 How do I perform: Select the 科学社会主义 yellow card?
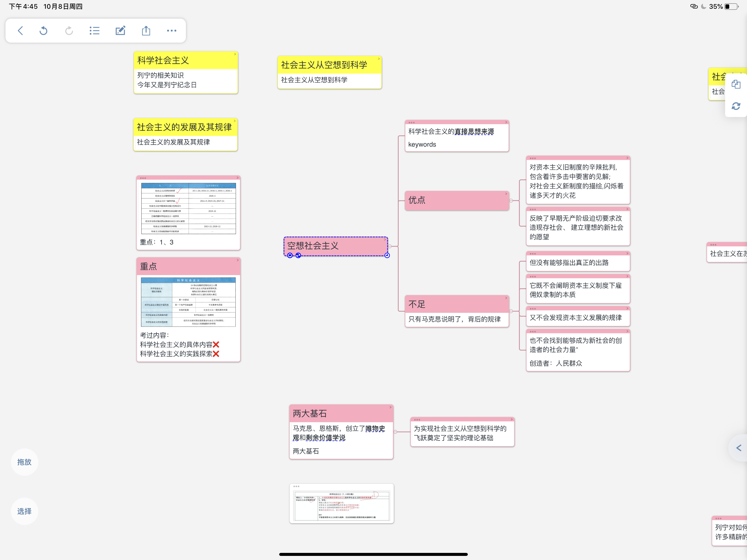point(186,73)
